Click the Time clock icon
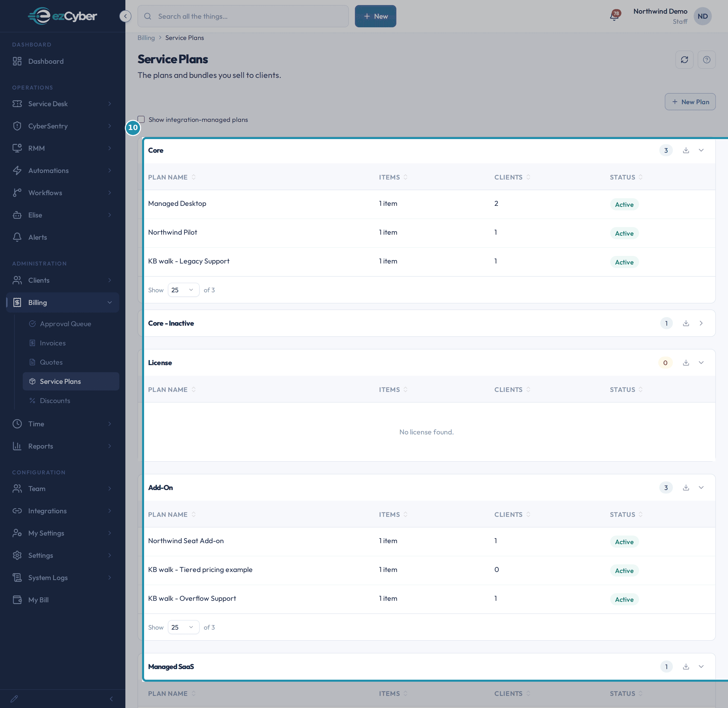728x708 pixels. tap(17, 424)
